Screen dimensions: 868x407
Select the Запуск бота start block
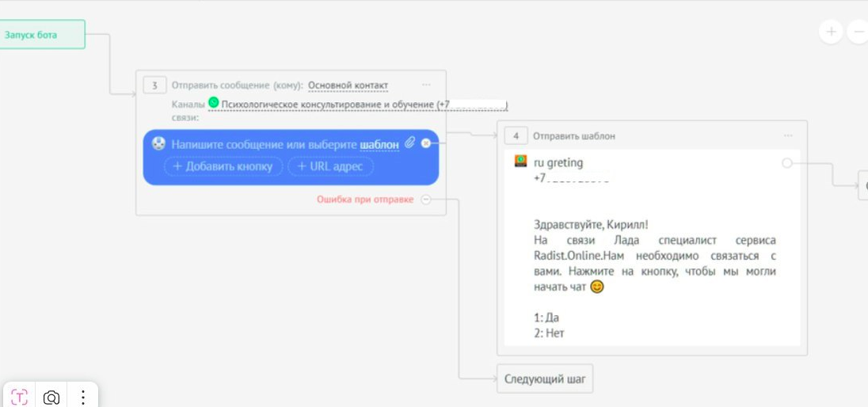[41, 35]
